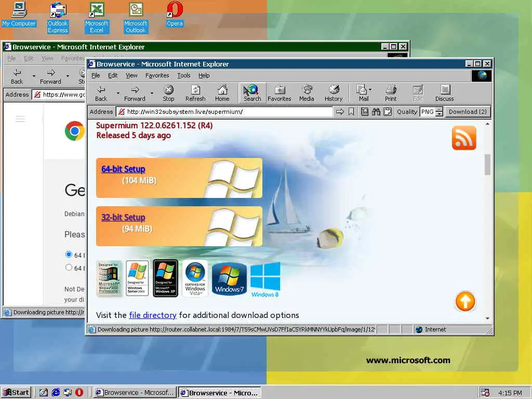Click the scrollbar down arrow
This screenshot has width=532, height=399.
[487, 318]
